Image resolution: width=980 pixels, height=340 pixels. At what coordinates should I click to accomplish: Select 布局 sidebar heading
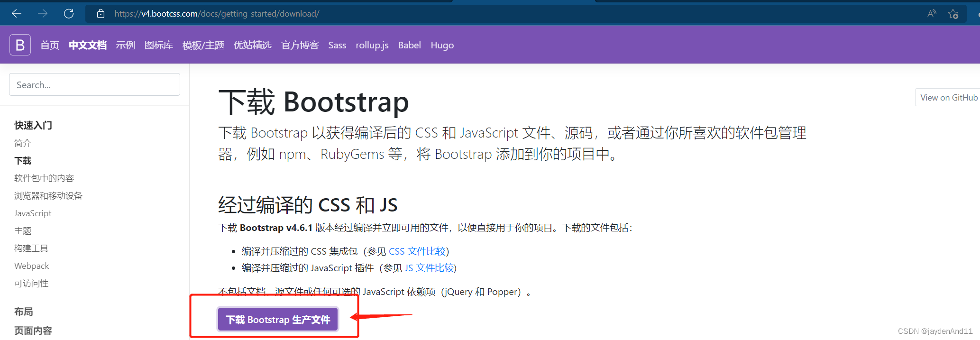(24, 312)
